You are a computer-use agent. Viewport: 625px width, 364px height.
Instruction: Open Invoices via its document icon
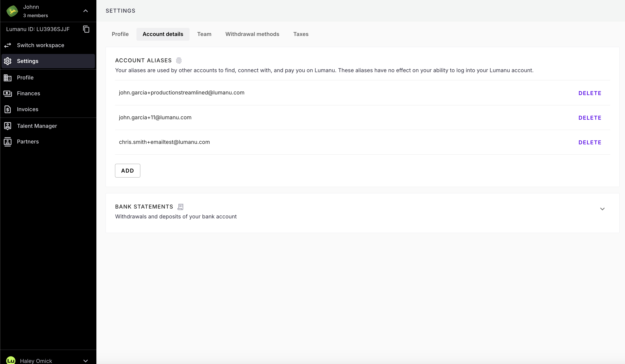click(x=8, y=109)
